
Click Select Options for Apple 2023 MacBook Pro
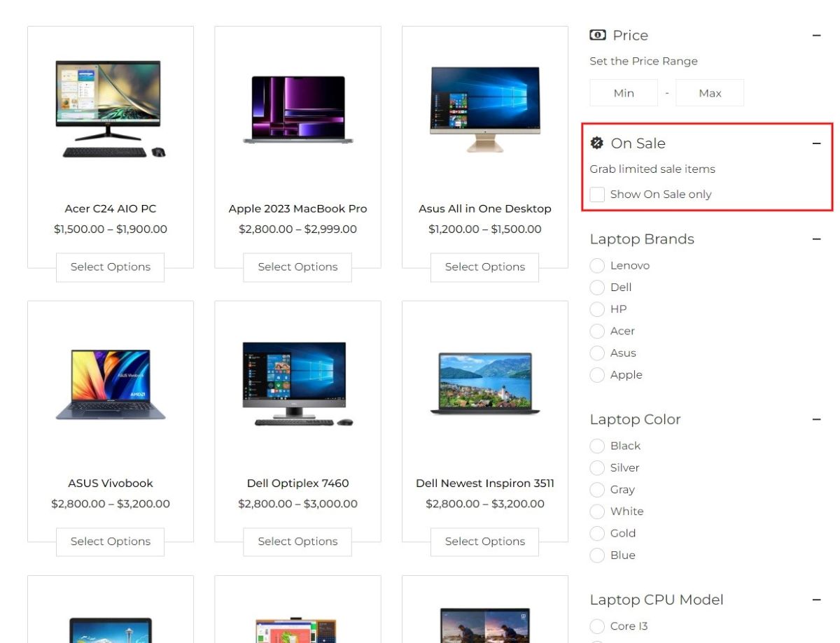(x=297, y=267)
